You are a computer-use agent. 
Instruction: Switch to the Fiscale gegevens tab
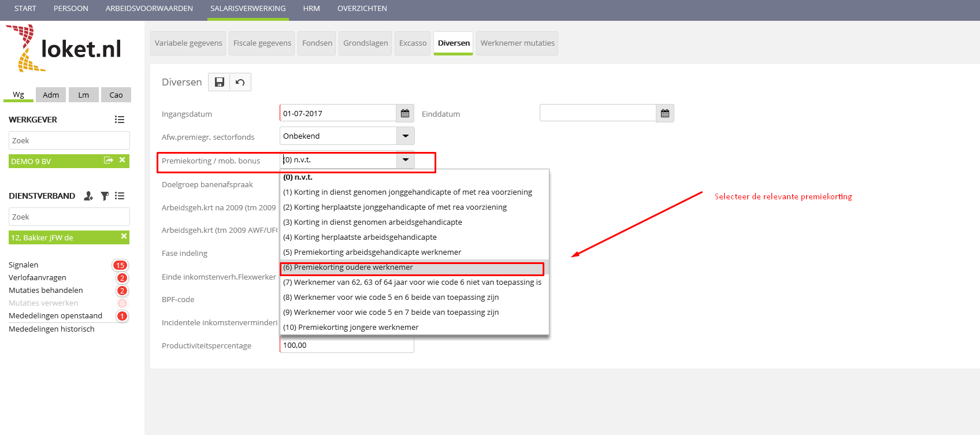click(x=262, y=43)
